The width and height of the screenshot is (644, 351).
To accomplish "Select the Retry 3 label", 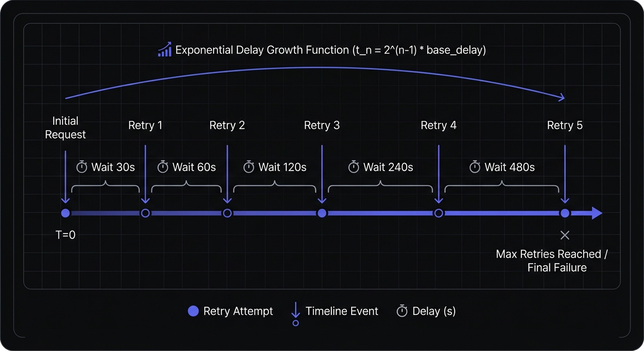I will [x=322, y=125].
